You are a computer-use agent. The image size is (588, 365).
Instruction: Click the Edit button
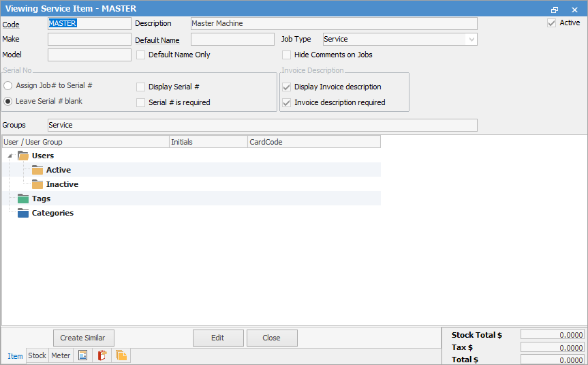coord(218,338)
